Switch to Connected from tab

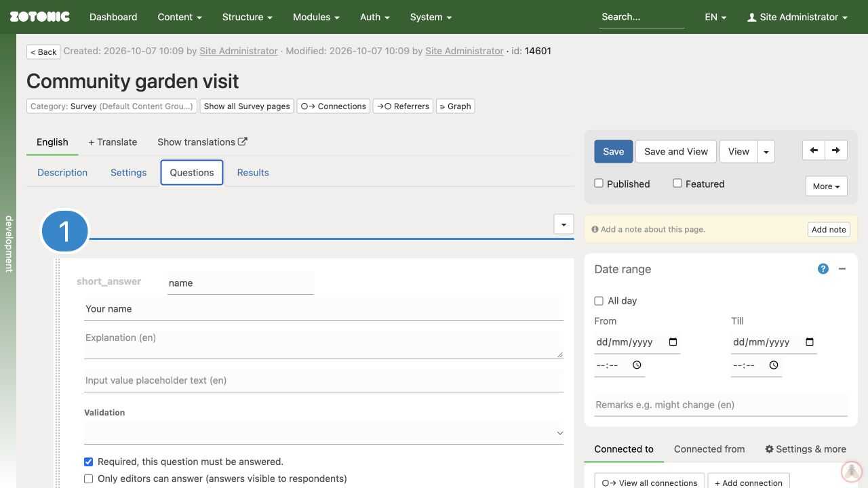[x=709, y=449]
